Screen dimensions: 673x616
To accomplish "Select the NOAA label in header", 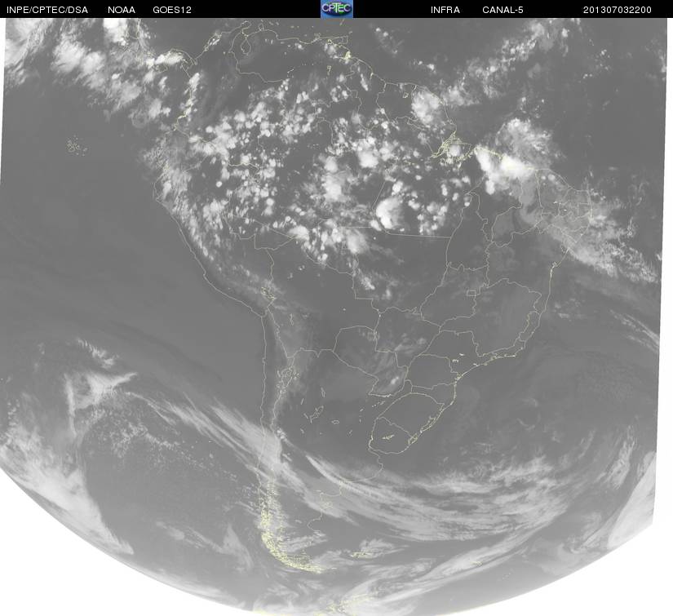I will click(x=122, y=10).
